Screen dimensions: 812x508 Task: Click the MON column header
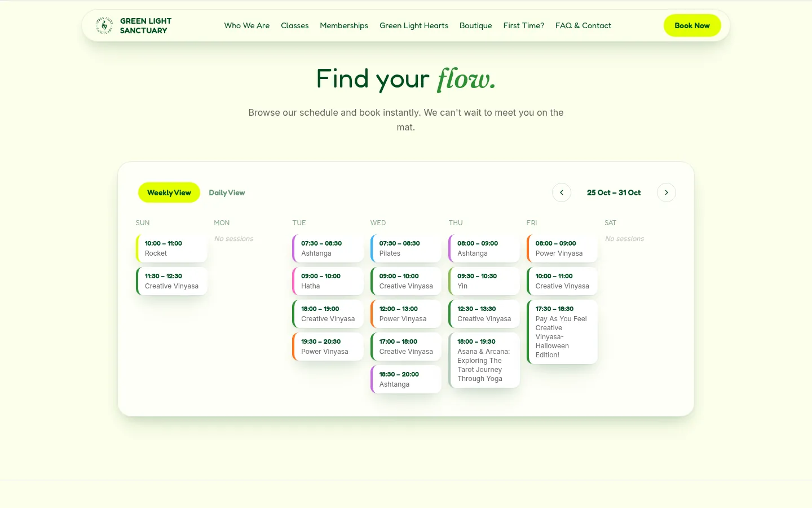222,223
